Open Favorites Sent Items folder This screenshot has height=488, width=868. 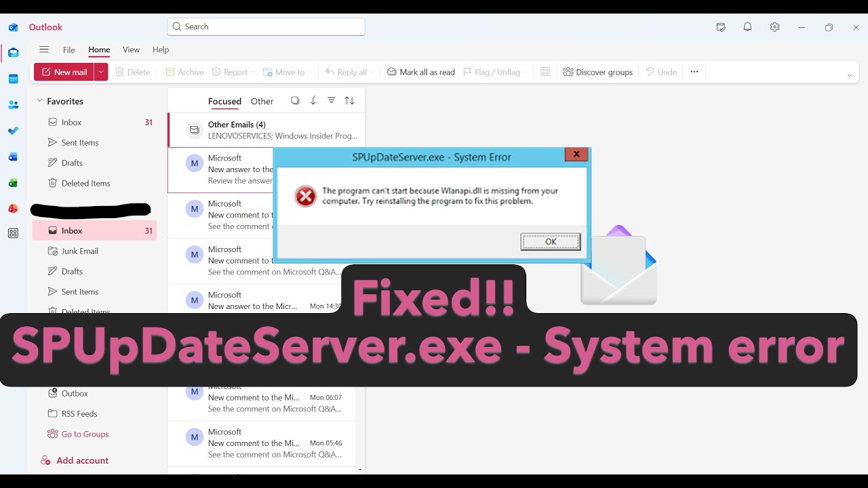[x=95, y=142]
